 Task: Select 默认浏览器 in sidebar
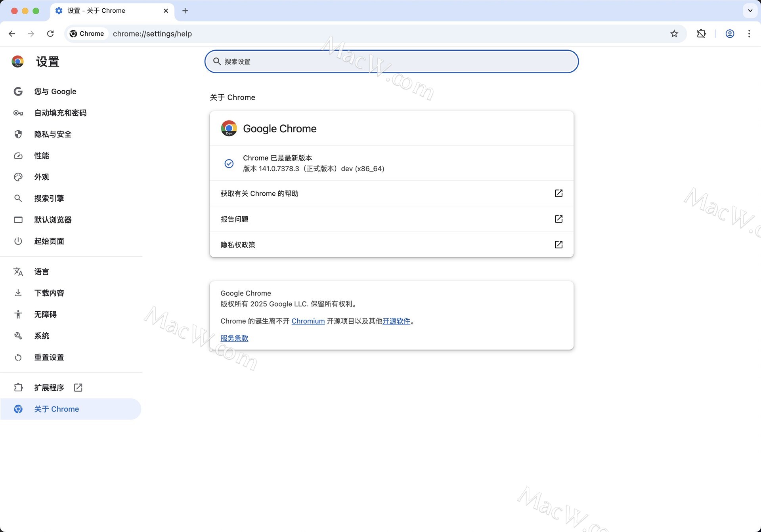click(x=71, y=220)
